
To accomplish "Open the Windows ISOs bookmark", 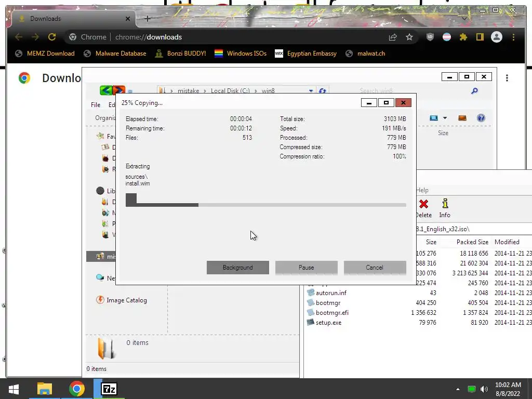I will 241,54.
